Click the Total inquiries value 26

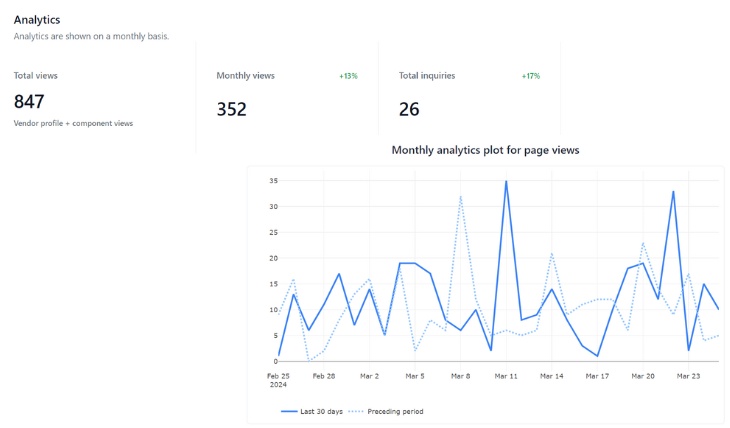tap(409, 109)
